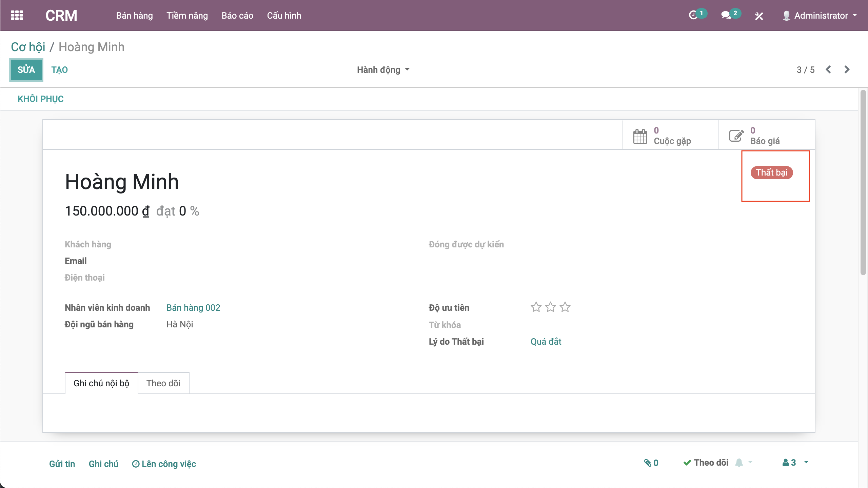Viewport: 868px width, 488px height.
Task: Open the Báo cáo menu
Action: [237, 16]
